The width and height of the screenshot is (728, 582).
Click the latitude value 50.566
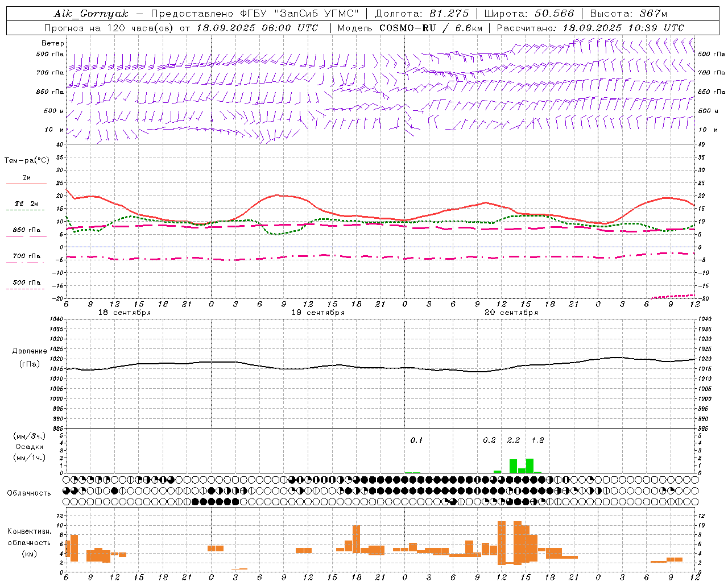coord(555,14)
